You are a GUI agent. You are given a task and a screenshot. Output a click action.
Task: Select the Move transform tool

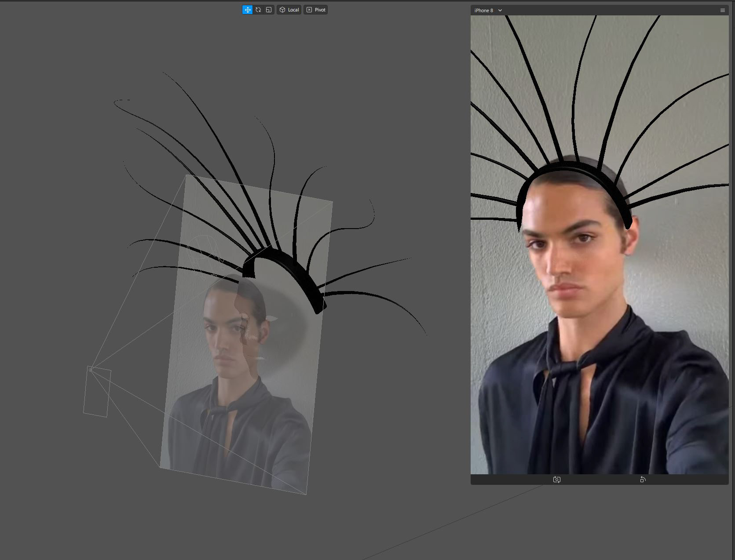click(248, 10)
